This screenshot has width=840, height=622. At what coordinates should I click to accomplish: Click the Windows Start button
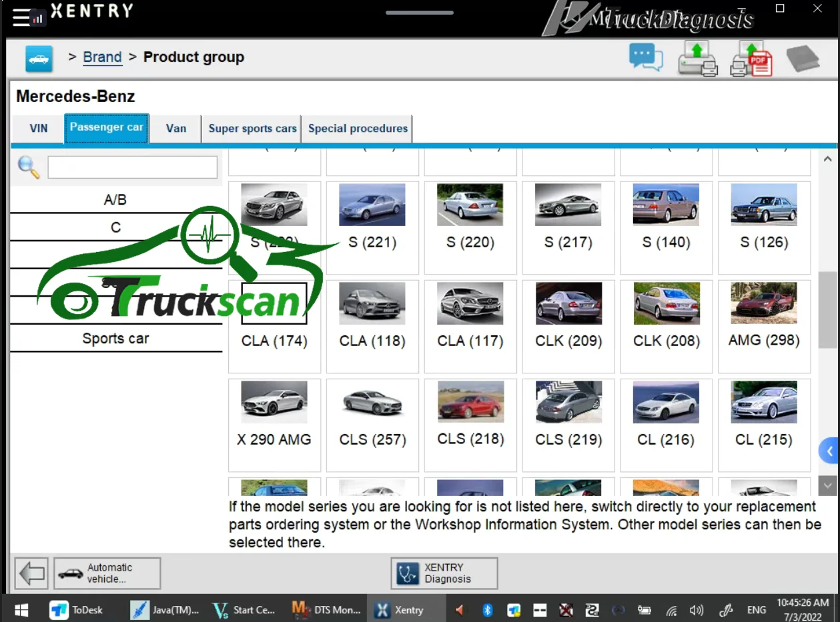pos(21,609)
